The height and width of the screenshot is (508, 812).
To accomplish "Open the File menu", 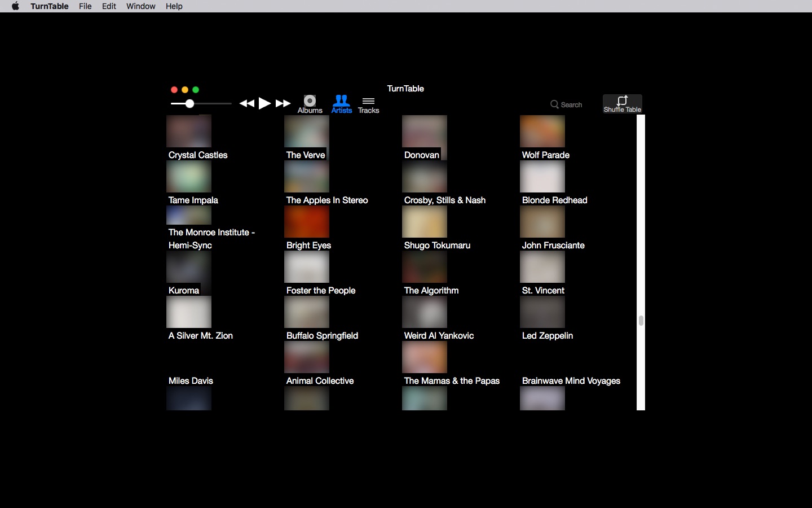I will pos(85,6).
